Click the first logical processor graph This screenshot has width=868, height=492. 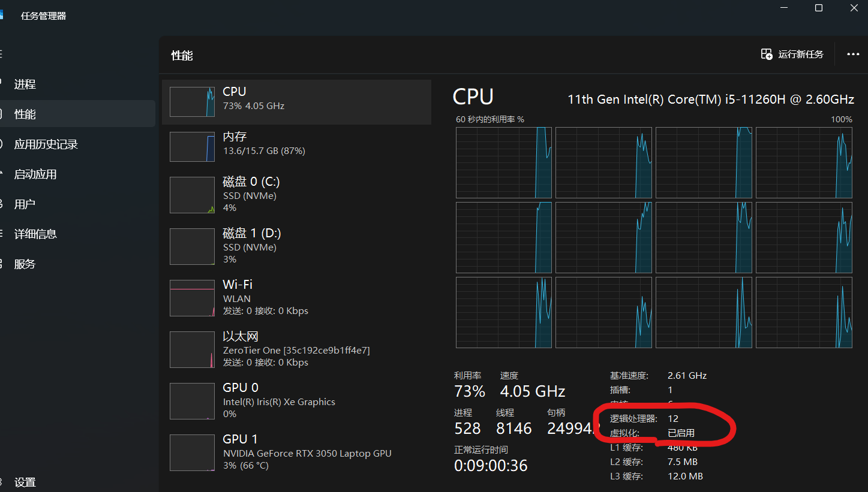pyautogui.click(x=504, y=162)
